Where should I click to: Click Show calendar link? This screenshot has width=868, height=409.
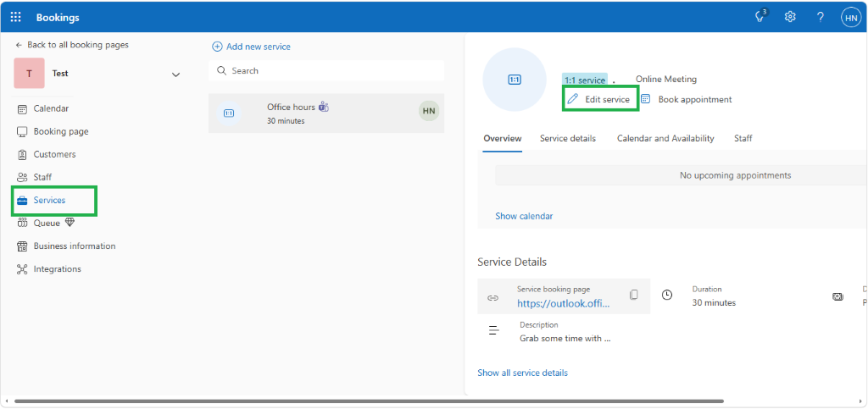pos(524,216)
